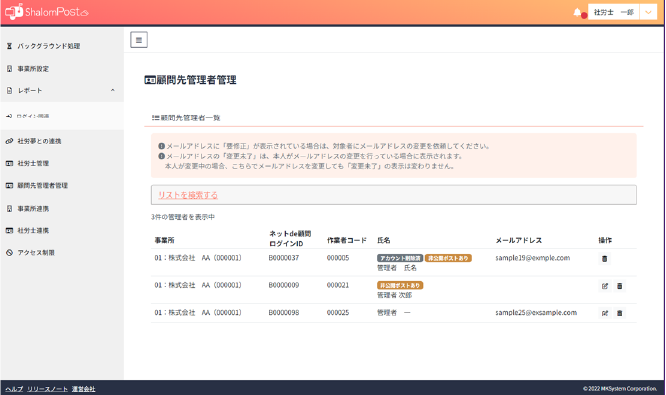Image resolution: width=666 pixels, height=395 pixels.
Task: Open the login-related submenu item under レポート
Action: coord(62,116)
